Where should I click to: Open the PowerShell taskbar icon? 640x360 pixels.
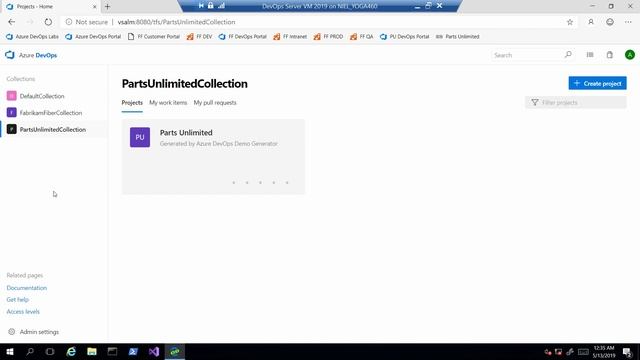click(x=133, y=351)
